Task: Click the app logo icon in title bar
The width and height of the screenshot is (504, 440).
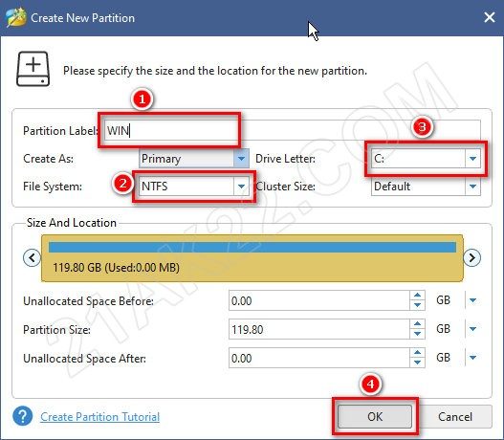Action: tap(15, 17)
